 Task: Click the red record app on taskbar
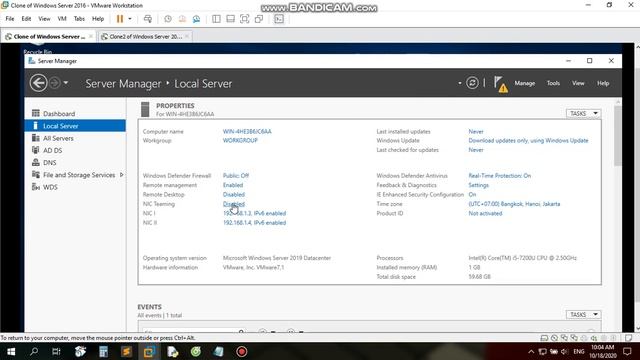tap(241, 351)
